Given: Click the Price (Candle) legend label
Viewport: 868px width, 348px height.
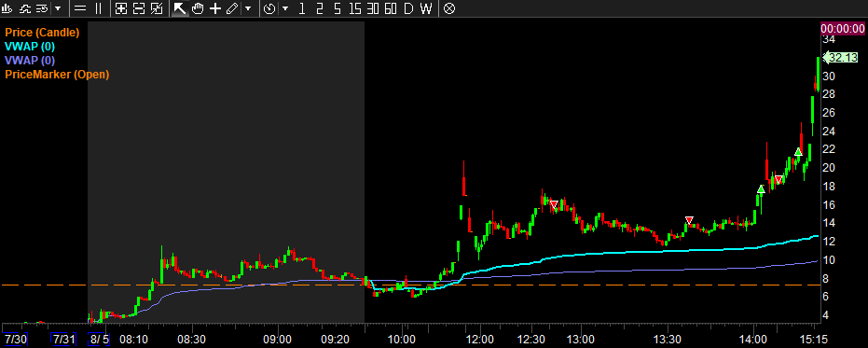Looking at the screenshot, I should [42, 33].
